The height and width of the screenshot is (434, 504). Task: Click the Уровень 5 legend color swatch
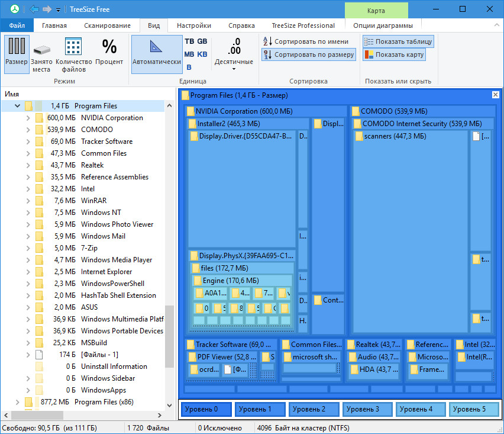(474, 409)
